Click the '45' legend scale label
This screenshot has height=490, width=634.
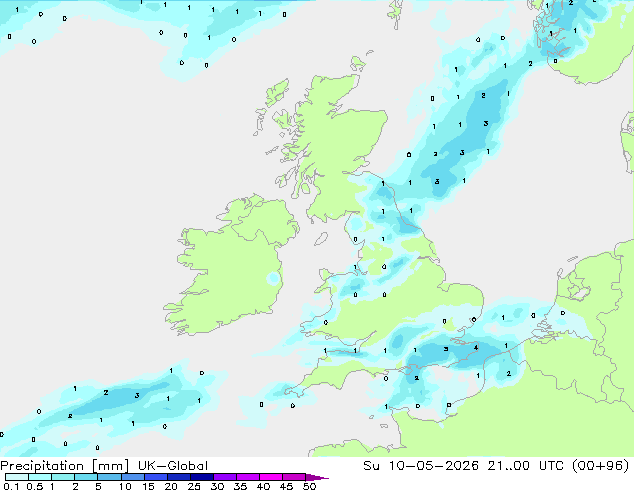click(286, 486)
